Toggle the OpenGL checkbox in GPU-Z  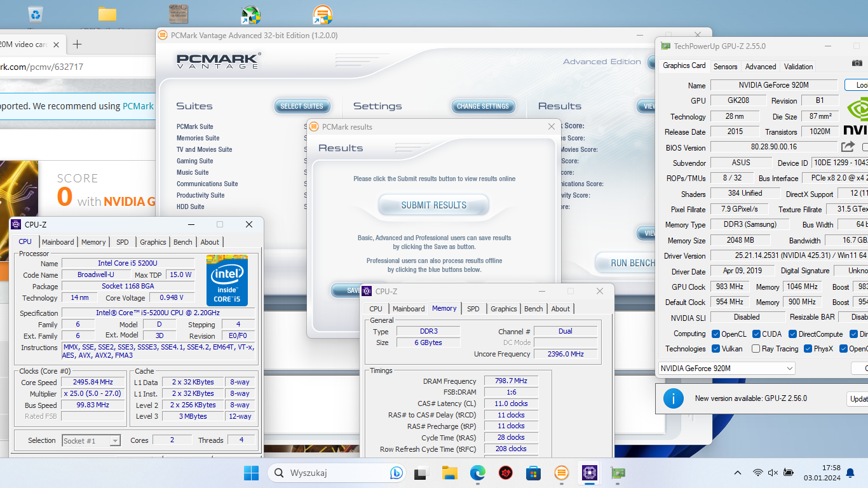tap(844, 349)
